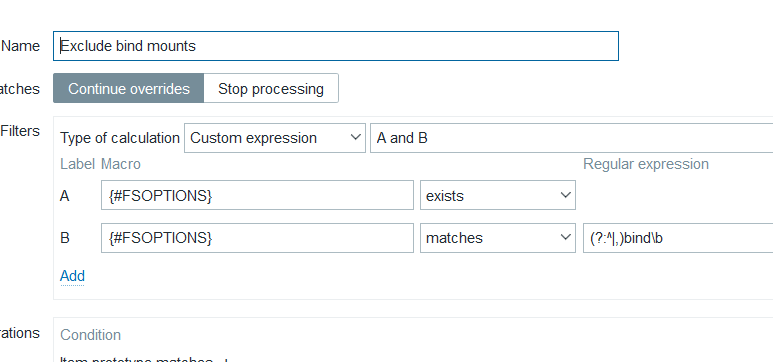Switch to Stop processing option
Screen dimensions: 773x362
[271, 88]
